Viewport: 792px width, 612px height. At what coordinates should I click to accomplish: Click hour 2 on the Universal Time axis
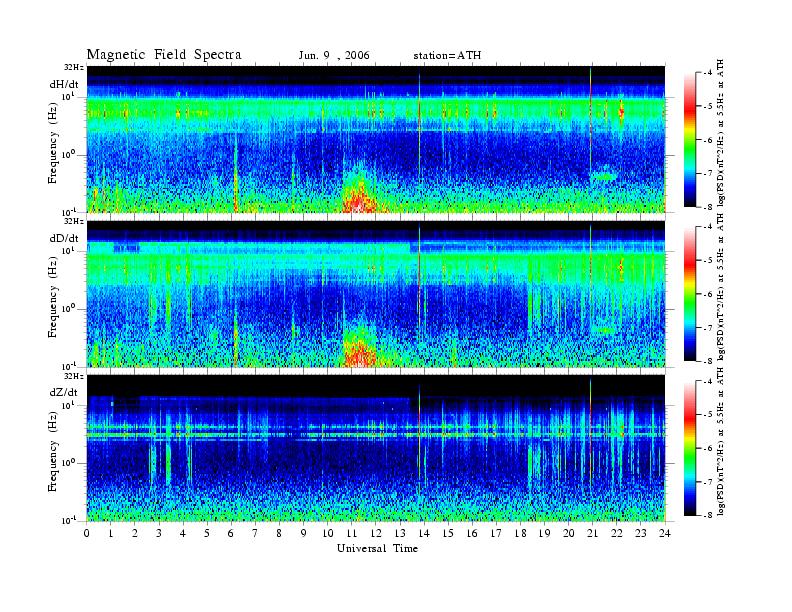point(135,533)
